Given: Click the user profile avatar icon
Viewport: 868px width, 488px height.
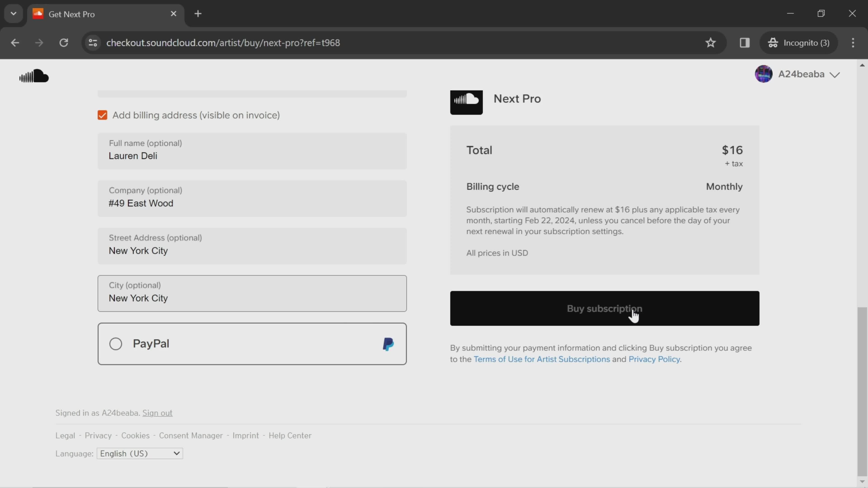Looking at the screenshot, I should pyautogui.click(x=764, y=74).
